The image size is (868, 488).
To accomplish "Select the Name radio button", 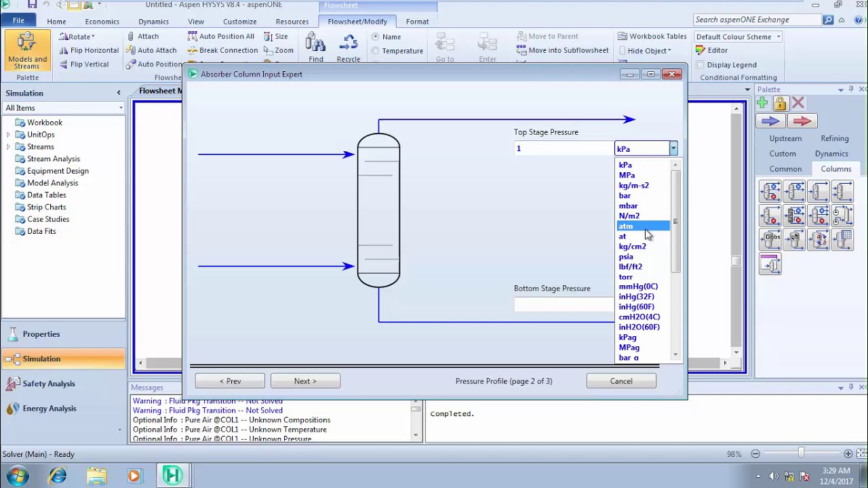I will tap(376, 37).
